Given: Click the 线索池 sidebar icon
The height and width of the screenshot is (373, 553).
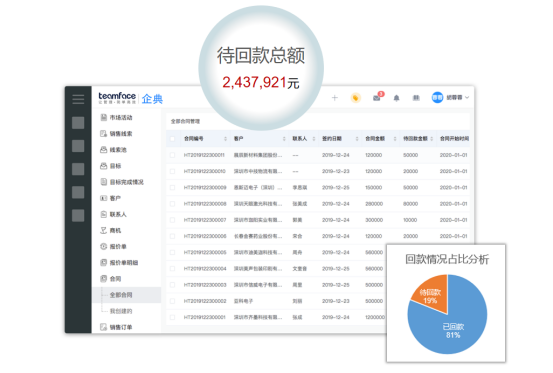Looking at the screenshot, I should pyautogui.click(x=103, y=150).
